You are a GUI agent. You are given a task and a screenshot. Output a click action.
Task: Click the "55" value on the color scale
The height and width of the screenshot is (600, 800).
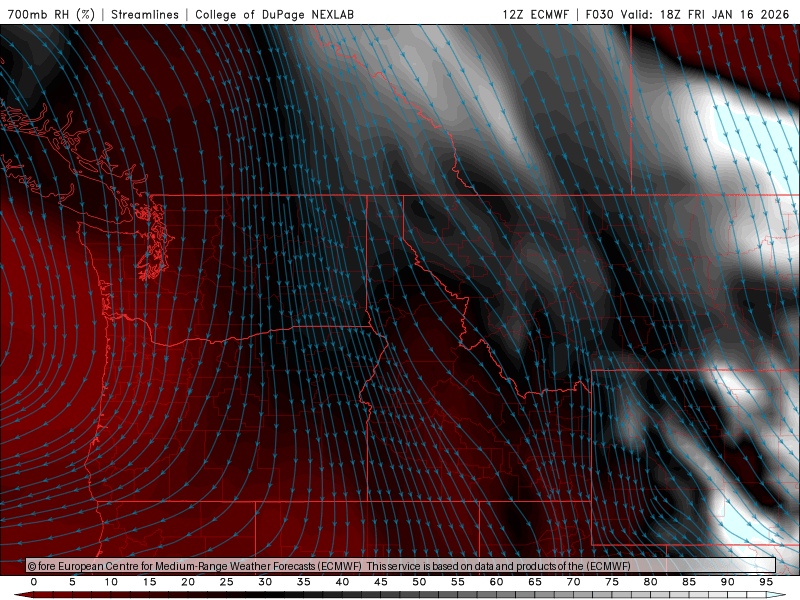click(458, 582)
